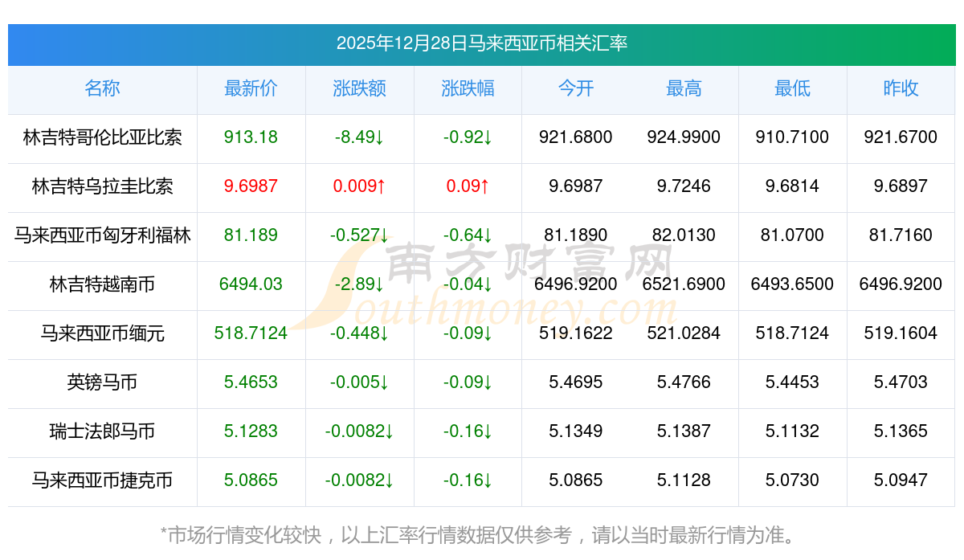Screen dimensions: 964x560
Task: Click the change amount -0.005↓
Action: pyautogui.click(x=359, y=382)
